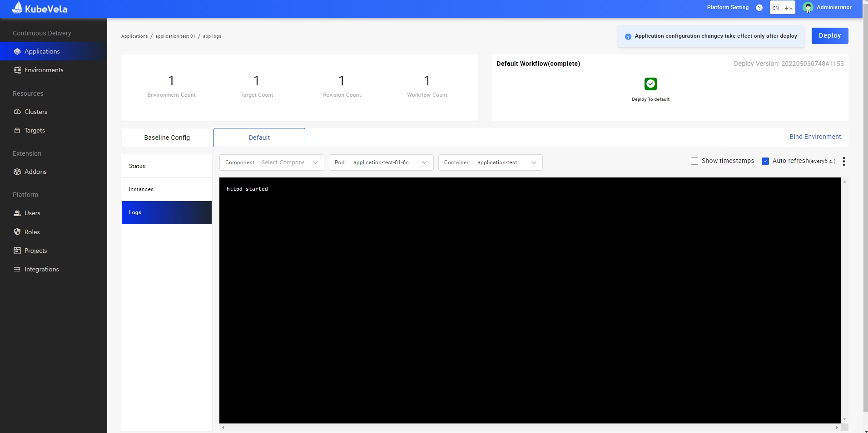Click the blue Deploy button
The image size is (868, 433).
click(829, 36)
